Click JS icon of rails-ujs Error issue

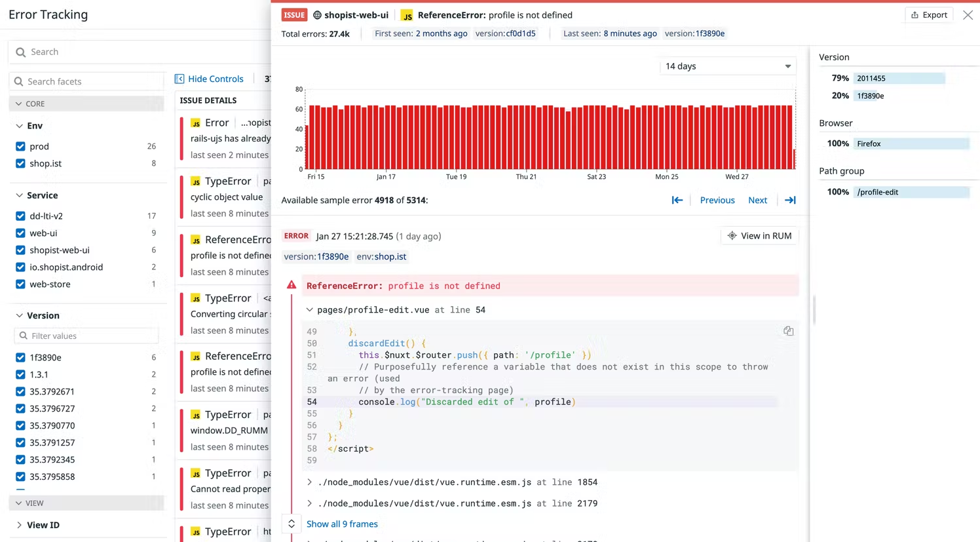pos(195,123)
